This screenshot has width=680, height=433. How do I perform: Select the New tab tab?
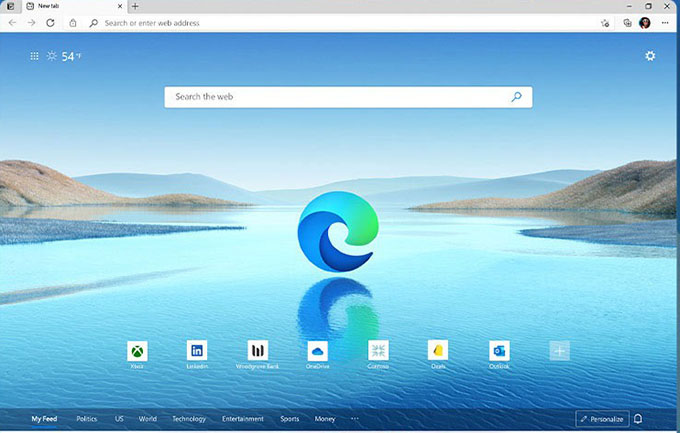(74, 6)
